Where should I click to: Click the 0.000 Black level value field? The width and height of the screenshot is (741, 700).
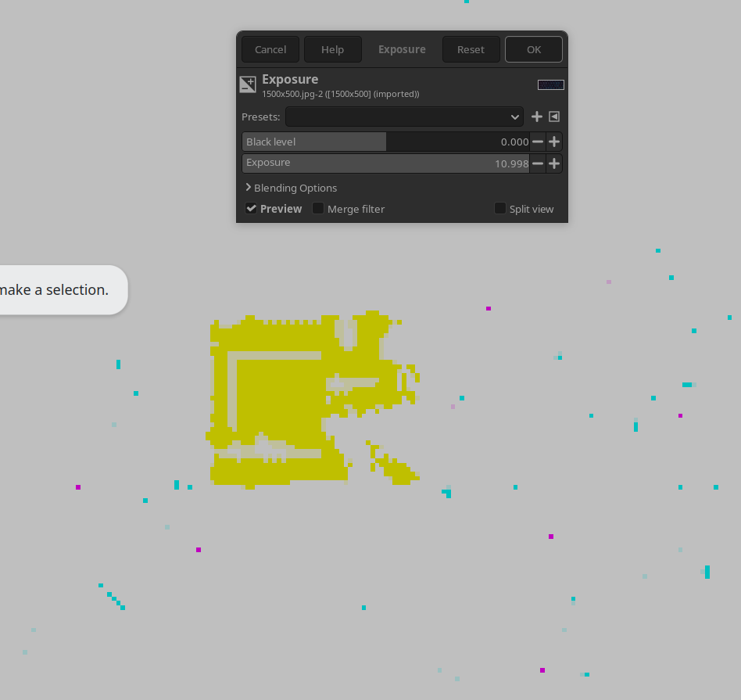click(514, 142)
